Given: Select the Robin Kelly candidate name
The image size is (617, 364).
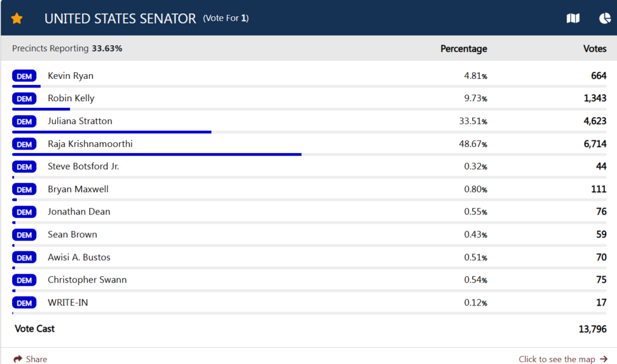Looking at the screenshot, I should tap(71, 98).
